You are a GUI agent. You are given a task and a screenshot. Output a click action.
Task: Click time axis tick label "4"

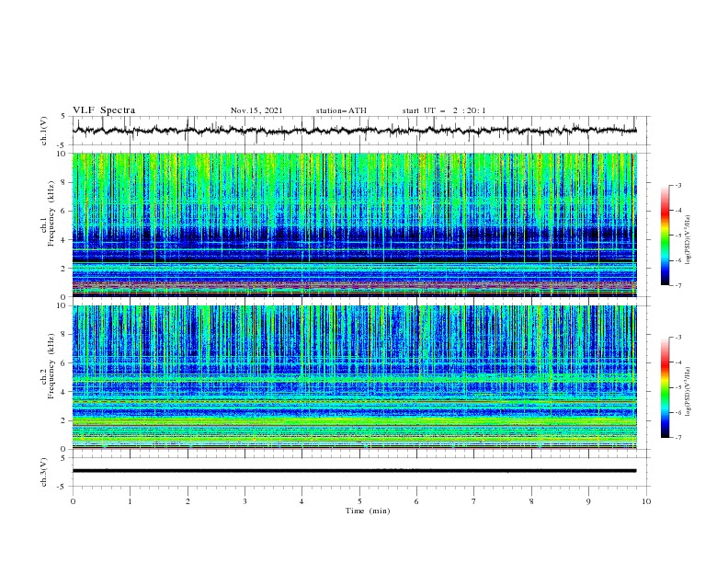301,501
